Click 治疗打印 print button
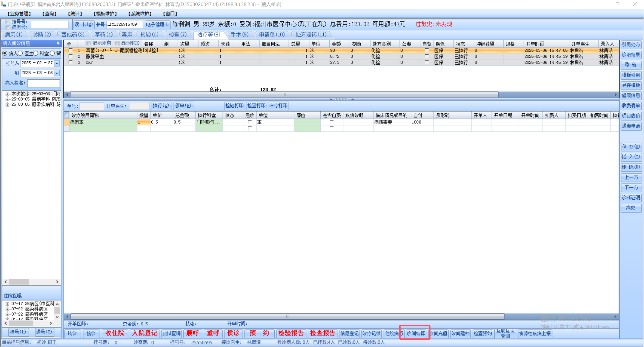Image resolution: width=644 pixels, height=347 pixels. point(278,106)
